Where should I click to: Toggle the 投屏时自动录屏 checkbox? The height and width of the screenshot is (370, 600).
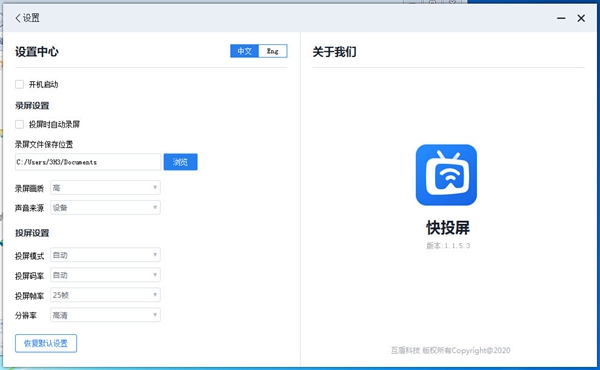[20, 124]
